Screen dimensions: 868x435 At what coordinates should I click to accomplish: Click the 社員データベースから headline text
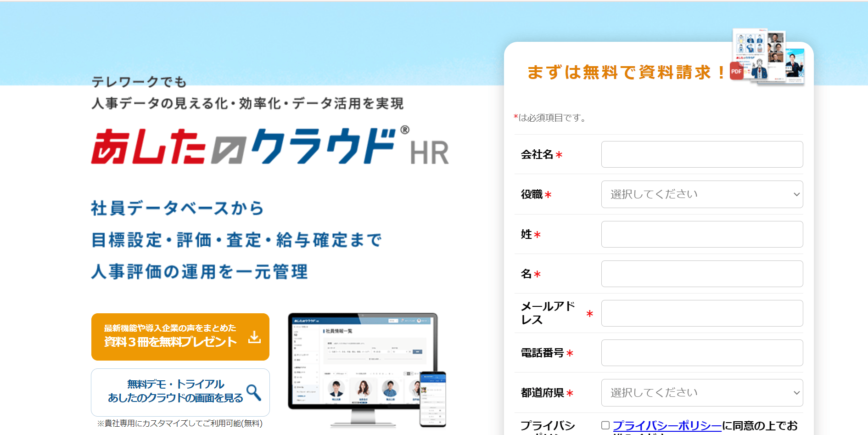click(x=177, y=208)
